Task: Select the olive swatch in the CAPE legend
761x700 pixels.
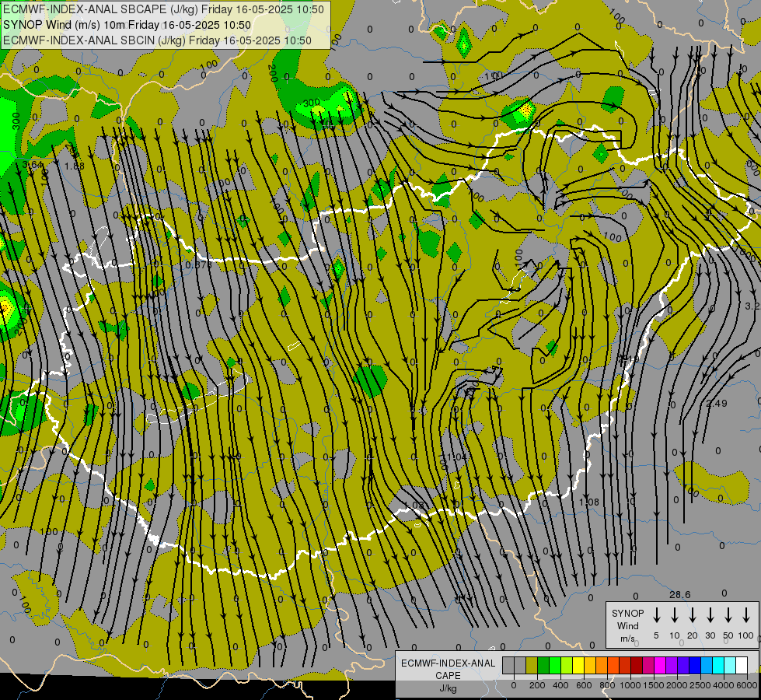Action: click(532, 665)
